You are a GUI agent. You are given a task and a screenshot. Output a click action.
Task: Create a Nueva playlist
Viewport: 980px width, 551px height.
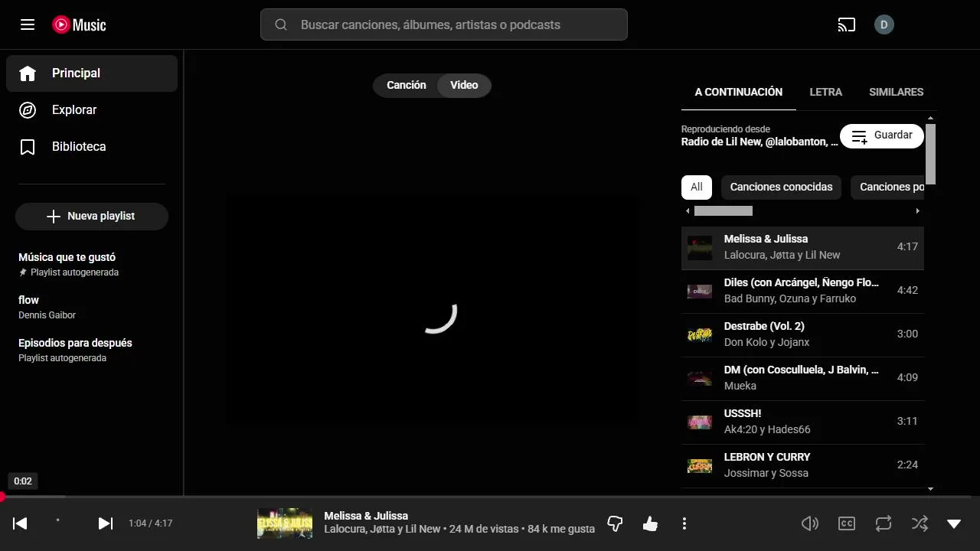(92, 217)
